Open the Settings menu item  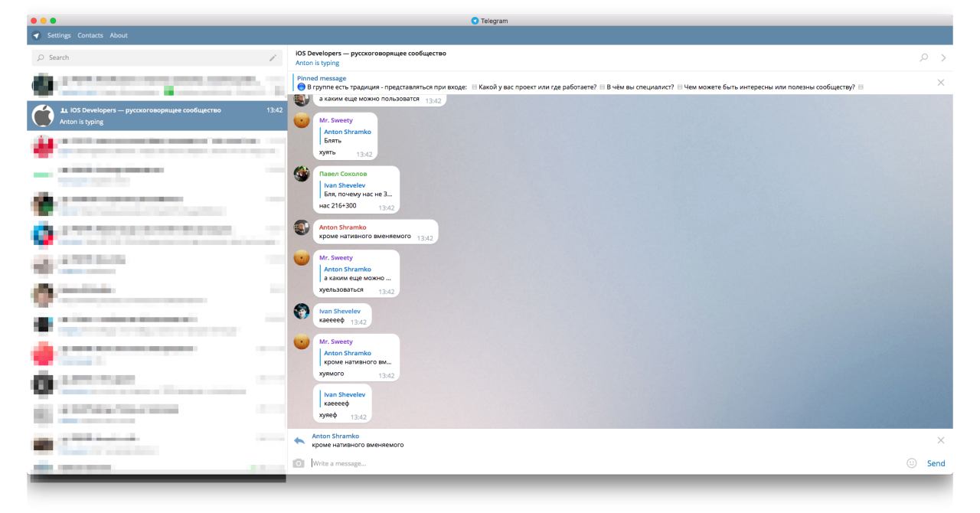[59, 35]
